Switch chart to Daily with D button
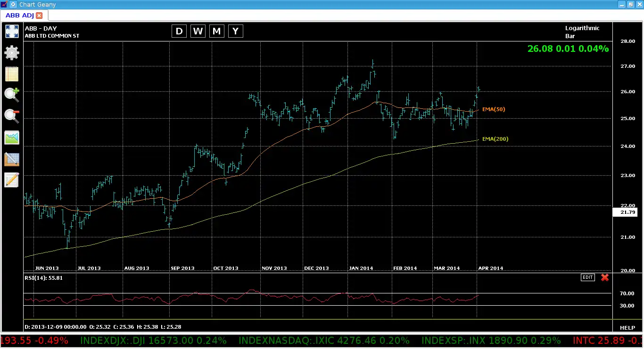This screenshot has width=644, height=349. [x=179, y=31]
